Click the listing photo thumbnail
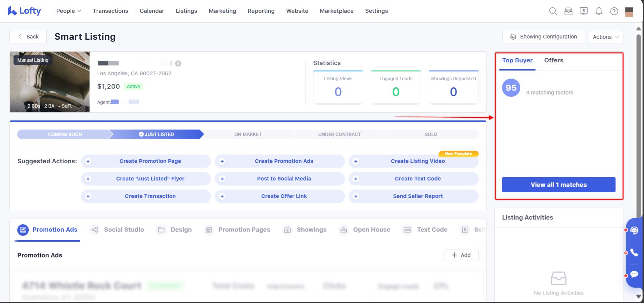 tap(50, 82)
